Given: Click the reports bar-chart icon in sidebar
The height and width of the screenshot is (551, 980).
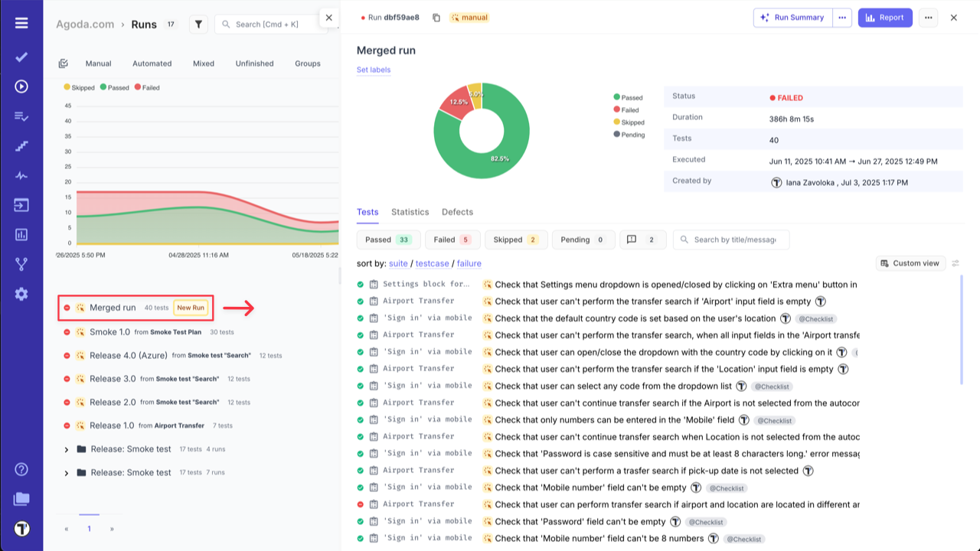Looking at the screenshot, I should tap(21, 233).
